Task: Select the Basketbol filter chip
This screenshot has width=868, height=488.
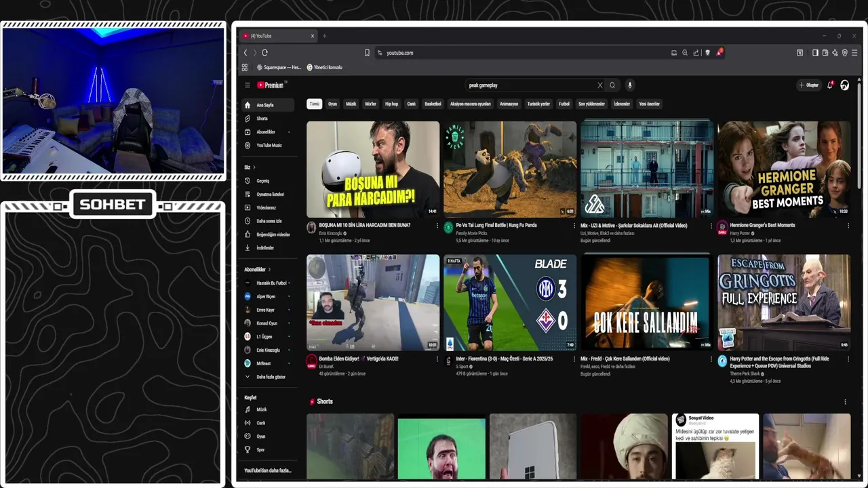Action: [x=433, y=104]
